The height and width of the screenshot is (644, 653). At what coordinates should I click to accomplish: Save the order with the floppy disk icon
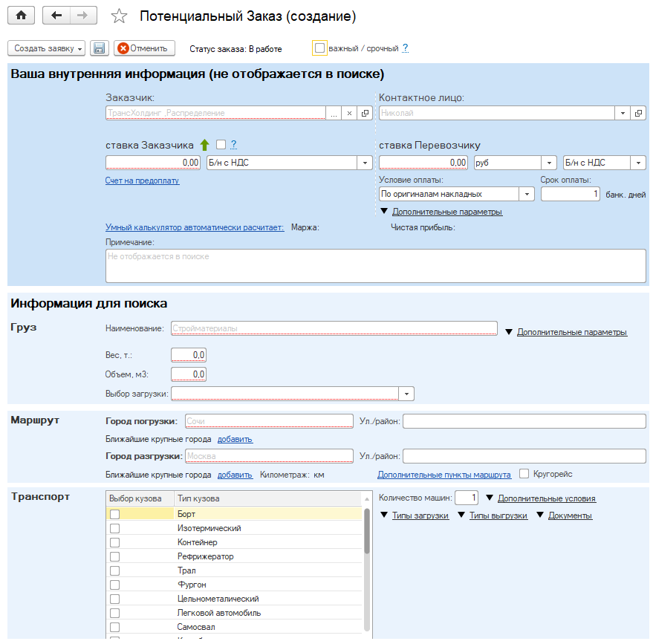tap(99, 48)
